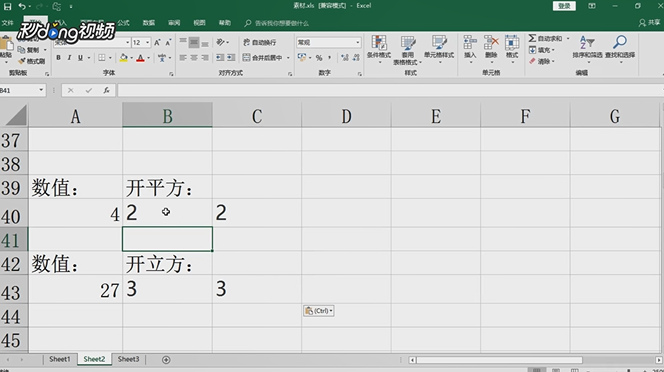Switch to the 公式 Formulas tab
The image size is (664, 372).
tap(123, 23)
